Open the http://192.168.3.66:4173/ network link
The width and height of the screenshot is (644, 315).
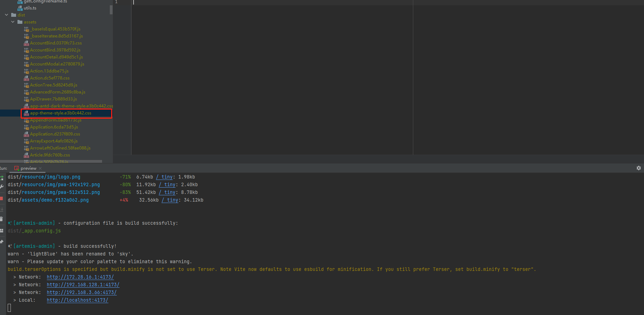click(x=81, y=292)
